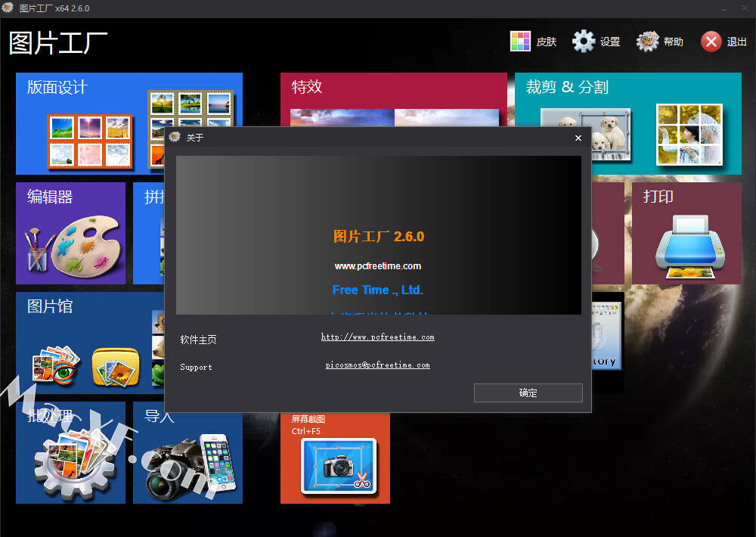Viewport: 756px width, 537px height.
Task: Click the yellow folder icon in 图片馆
Action: click(116, 367)
